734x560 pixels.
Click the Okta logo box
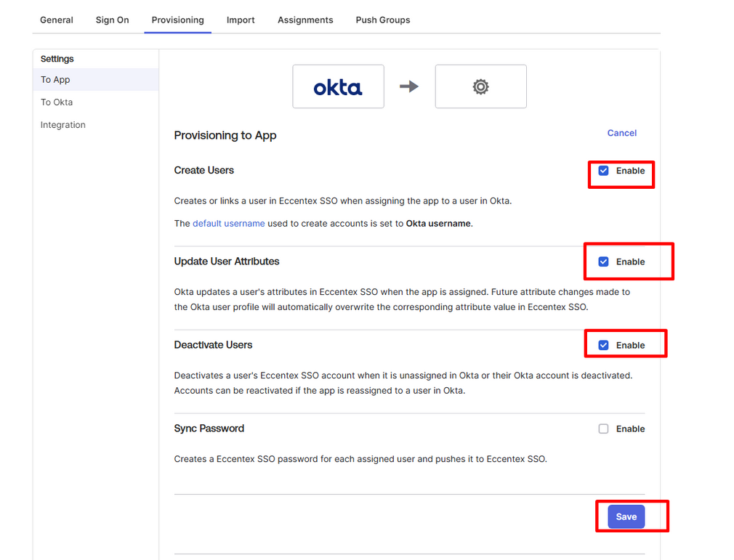click(339, 86)
